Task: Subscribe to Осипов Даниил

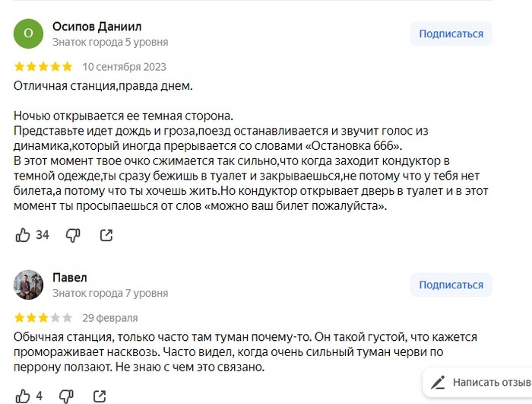Action: [x=451, y=33]
